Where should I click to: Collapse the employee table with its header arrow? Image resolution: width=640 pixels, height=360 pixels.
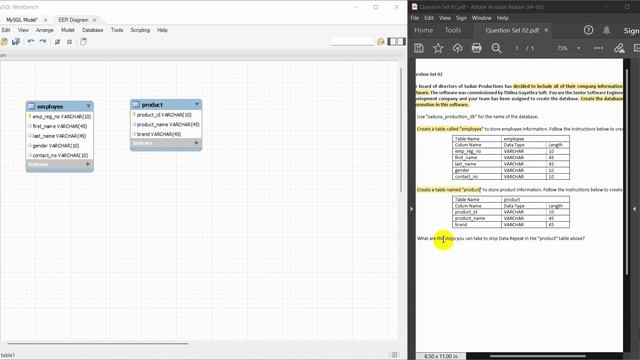[88, 106]
